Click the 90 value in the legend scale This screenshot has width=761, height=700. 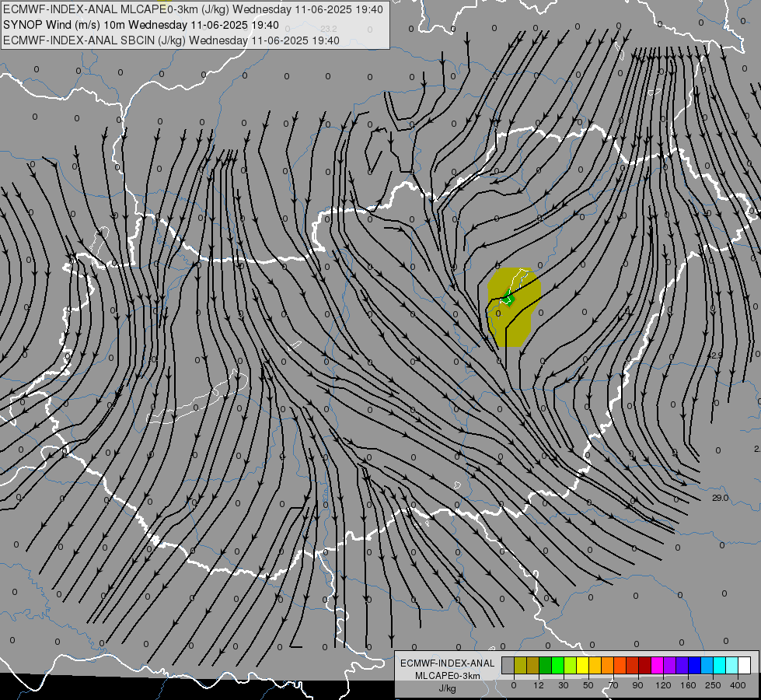click(x=637, y=685)
